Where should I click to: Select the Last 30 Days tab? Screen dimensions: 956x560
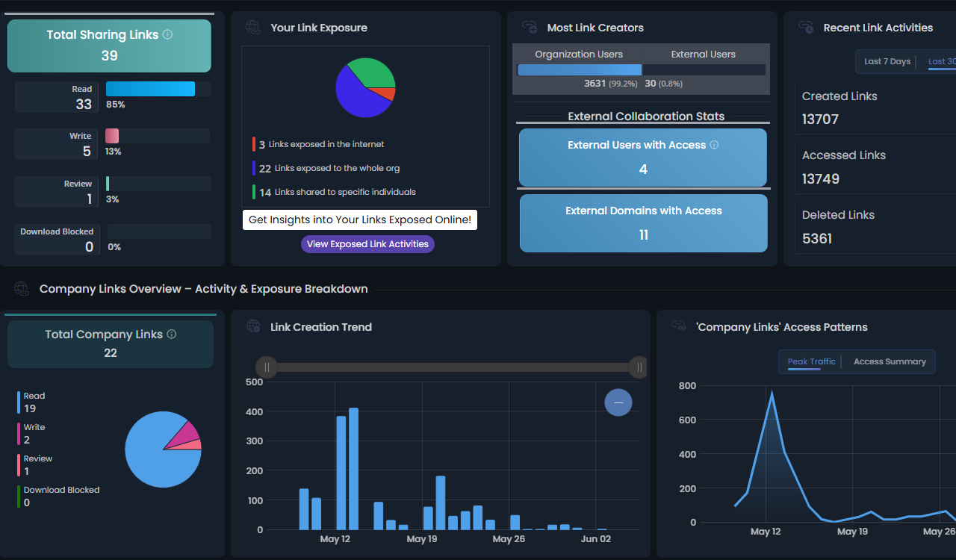click(941, 61)
